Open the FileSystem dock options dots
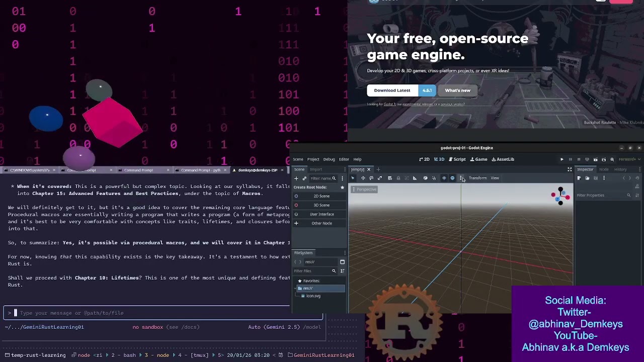This screenshot has width=644, height=362. 345,253
